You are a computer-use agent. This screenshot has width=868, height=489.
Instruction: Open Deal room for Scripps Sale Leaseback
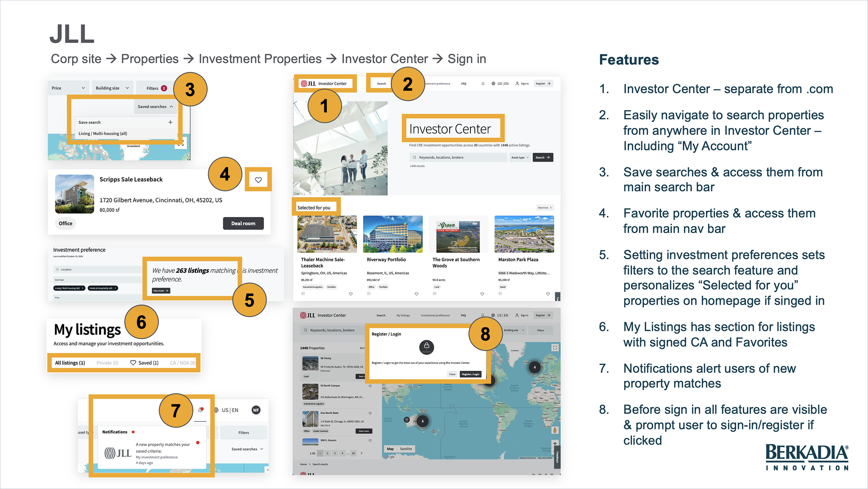pyautogui.click(x=243, y=223)
